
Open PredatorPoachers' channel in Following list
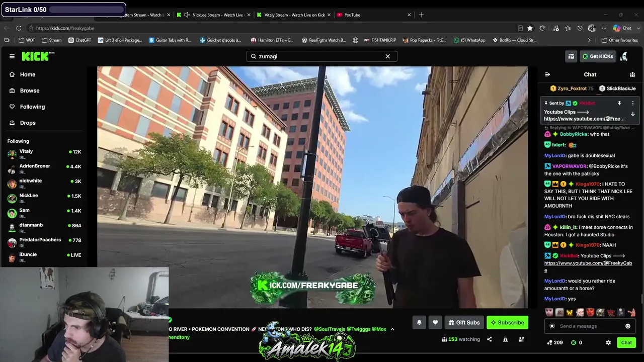(x=44, y=242)
